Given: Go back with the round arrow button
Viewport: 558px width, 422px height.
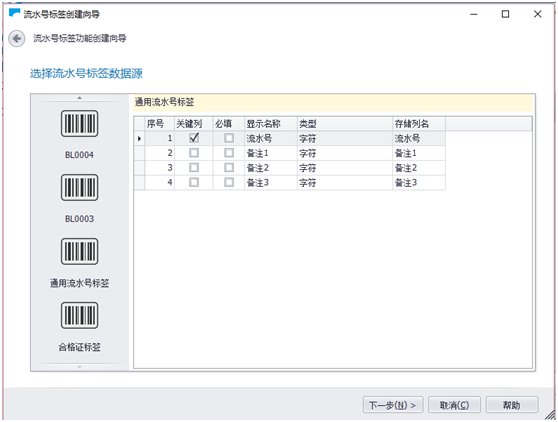Looking at the screenshot, I should tap(17, 38).
